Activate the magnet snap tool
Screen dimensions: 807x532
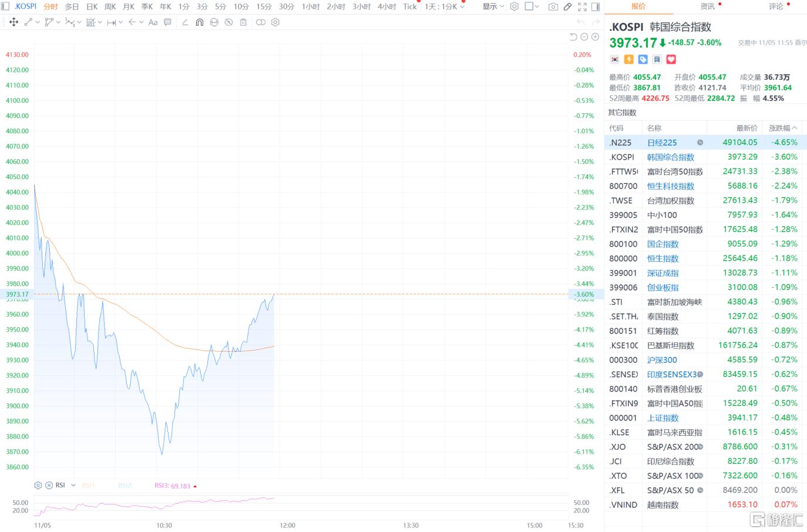pos(200,22)
